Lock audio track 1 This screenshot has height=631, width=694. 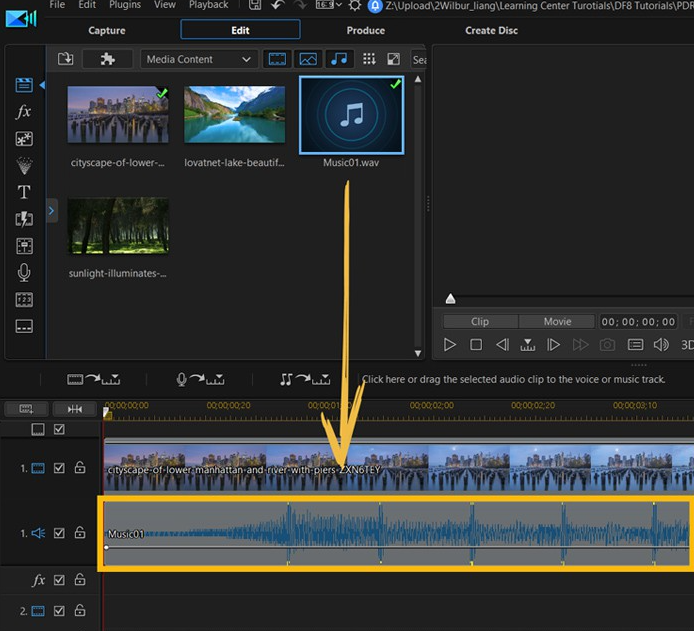(80, 532)
